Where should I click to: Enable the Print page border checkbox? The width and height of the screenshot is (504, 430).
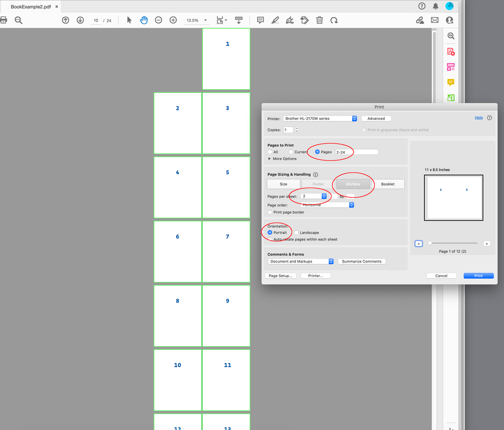269,212
